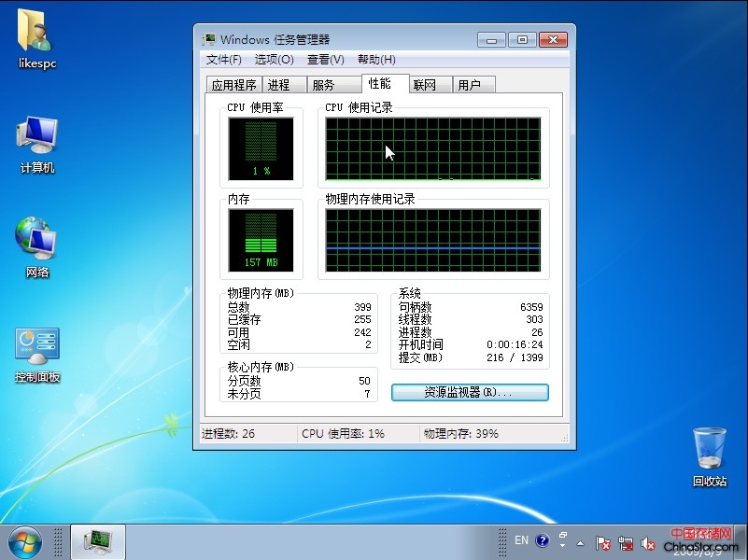748x560 pixels.
Task: Click the language bar help icon
Action: (543, 540)
